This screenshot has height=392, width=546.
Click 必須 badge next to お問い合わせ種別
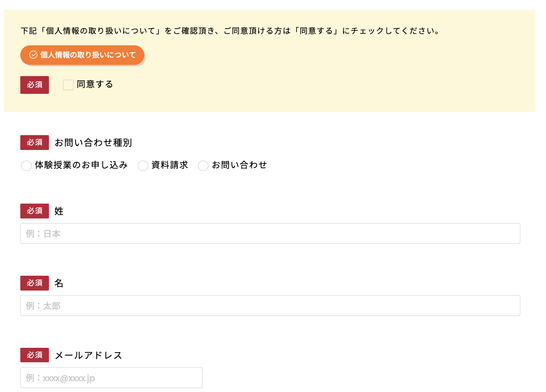[x=34, y=142]
